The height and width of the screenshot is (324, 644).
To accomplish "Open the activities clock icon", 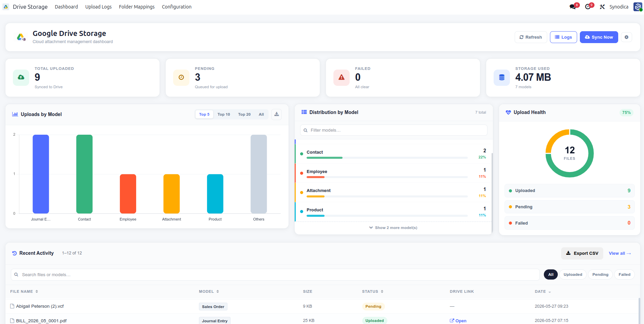I will [588, 7].
